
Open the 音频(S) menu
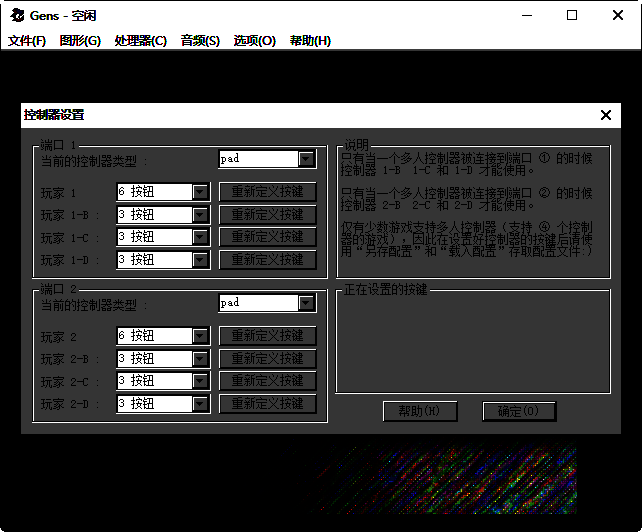click(x=200, y=41)
